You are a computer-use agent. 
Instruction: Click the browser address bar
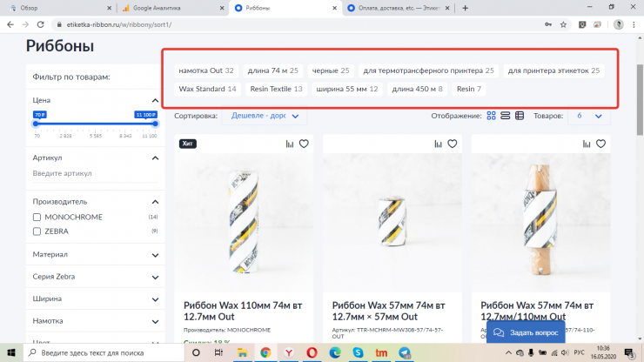296,24
